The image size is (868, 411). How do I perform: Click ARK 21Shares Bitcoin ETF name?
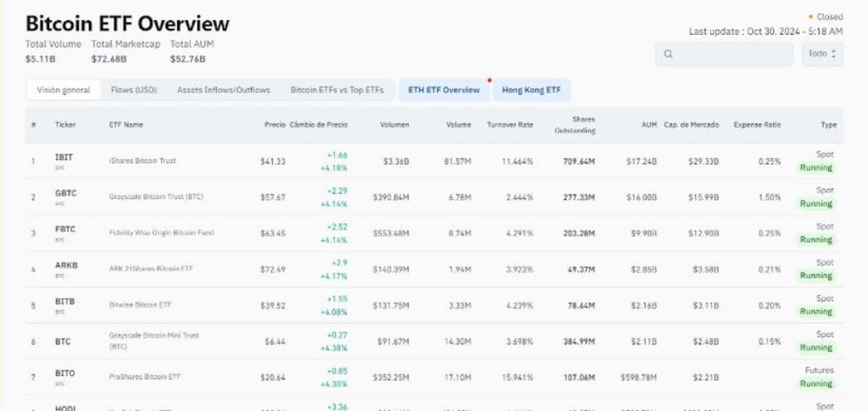pos(151,269)
